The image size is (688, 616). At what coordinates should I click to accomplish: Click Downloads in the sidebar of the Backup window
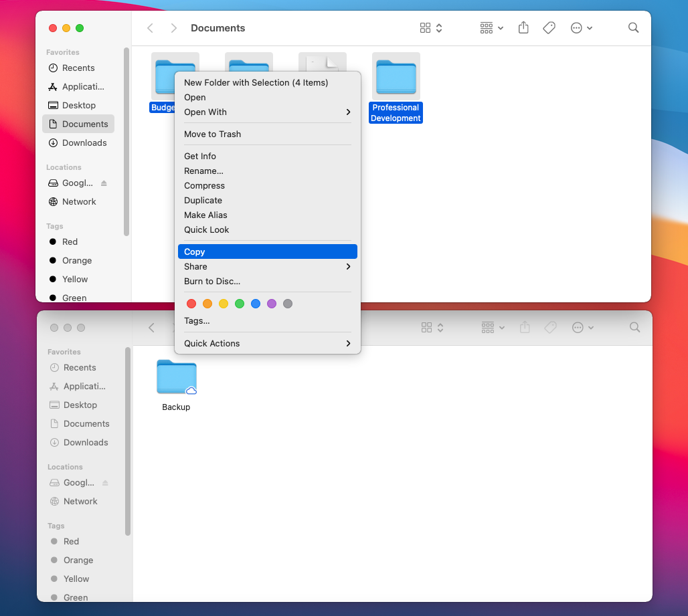pyautogui.click(x=86, y=442)
